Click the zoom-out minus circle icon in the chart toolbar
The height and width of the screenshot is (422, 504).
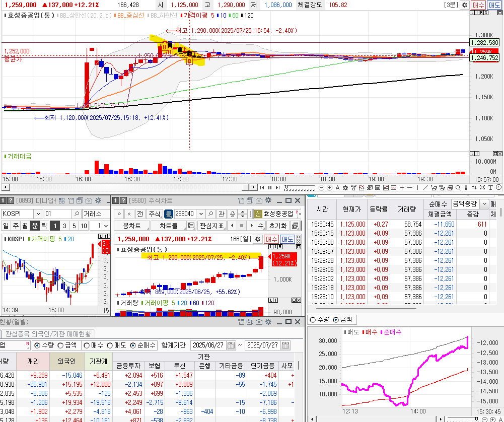(x=321, y=187)
